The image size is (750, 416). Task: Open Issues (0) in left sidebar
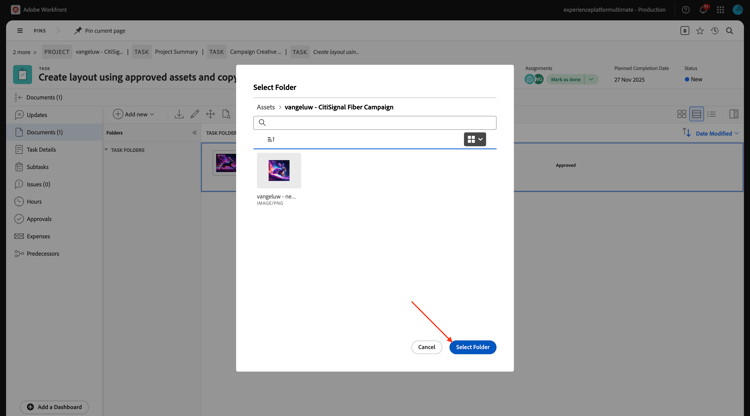(38, 184)
